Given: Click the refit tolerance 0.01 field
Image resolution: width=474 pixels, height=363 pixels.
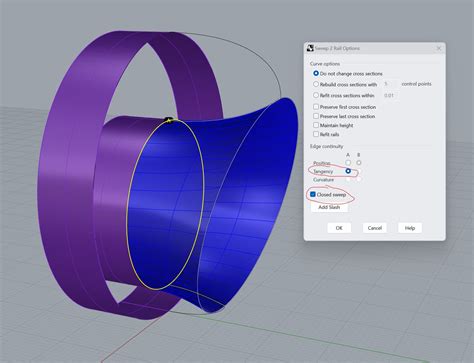Looking at the screenshot, I should point(390,95).
